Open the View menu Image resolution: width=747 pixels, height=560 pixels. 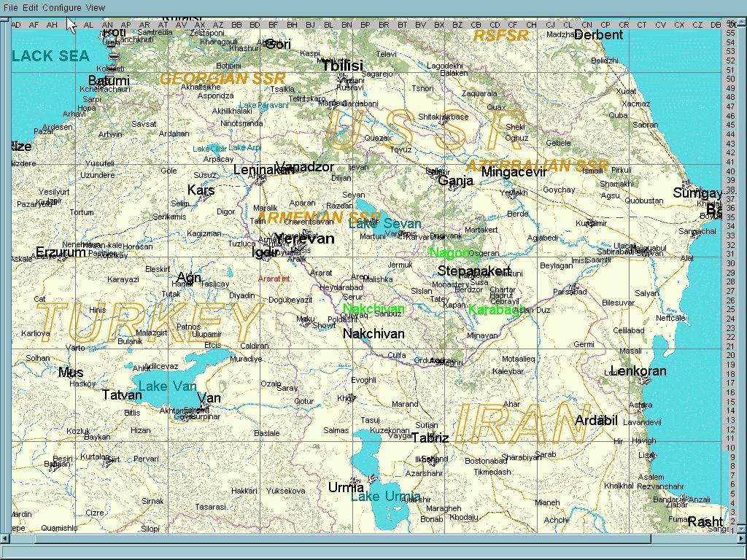click(96, 7)
